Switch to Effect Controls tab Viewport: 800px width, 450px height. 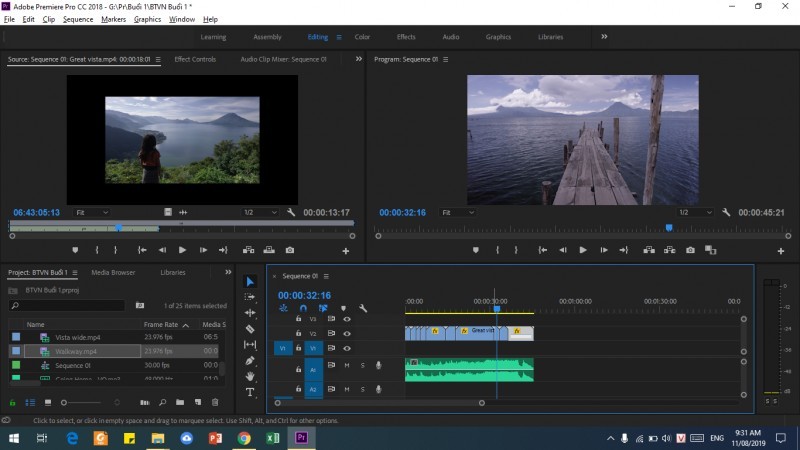195,59
